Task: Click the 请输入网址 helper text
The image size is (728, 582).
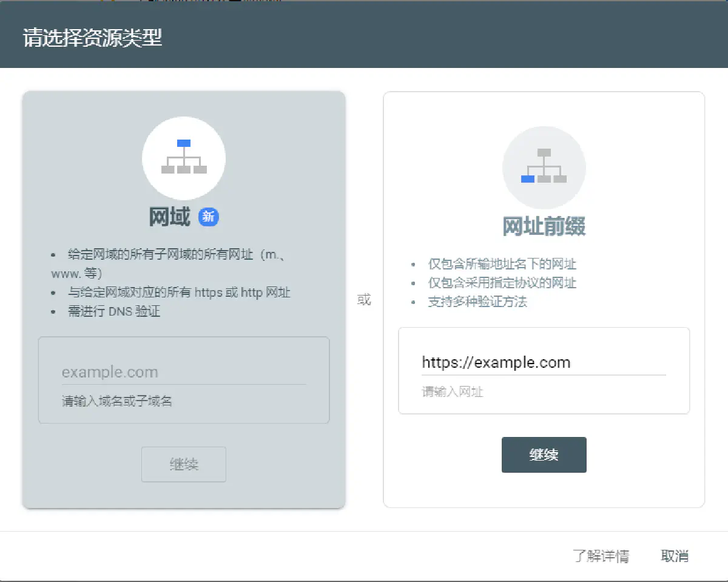Action: point(453,392)
